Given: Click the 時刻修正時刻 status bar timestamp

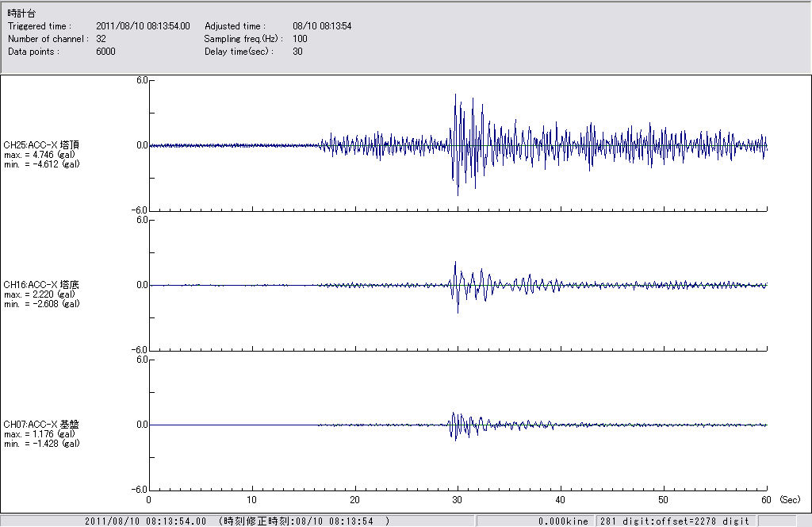Looking at the screenshot, I should click(304, 521).
